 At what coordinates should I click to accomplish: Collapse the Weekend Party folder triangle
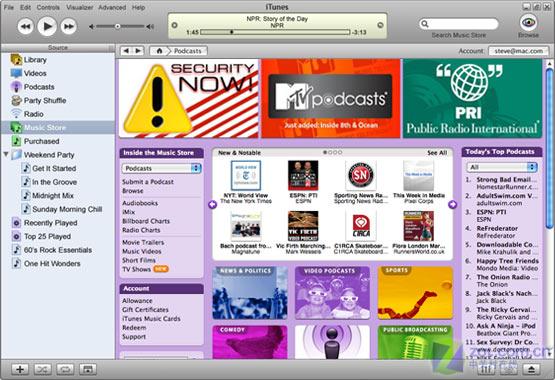[6, 154]
